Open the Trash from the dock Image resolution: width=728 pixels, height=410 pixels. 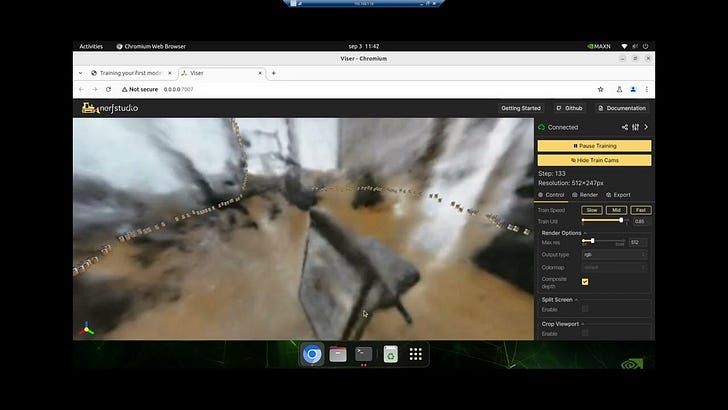tap(390, 354)
